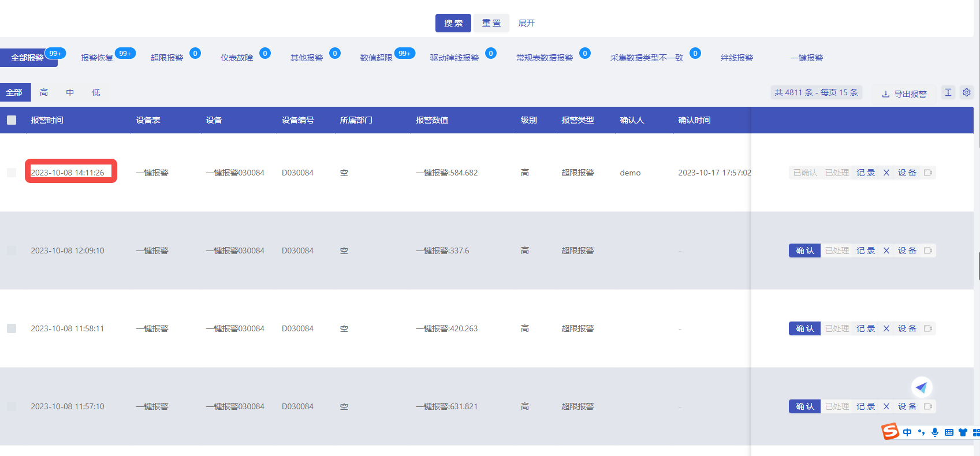Viewport: 980px width, 456px height.
Task: Check the box for 14:11:26 alarm row
Action: [x=12, y=173]
